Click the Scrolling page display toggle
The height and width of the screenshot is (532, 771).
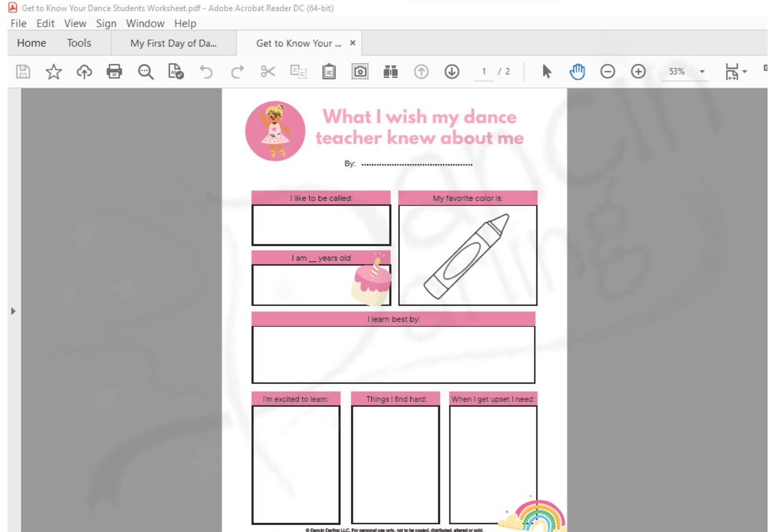[732, 71]
